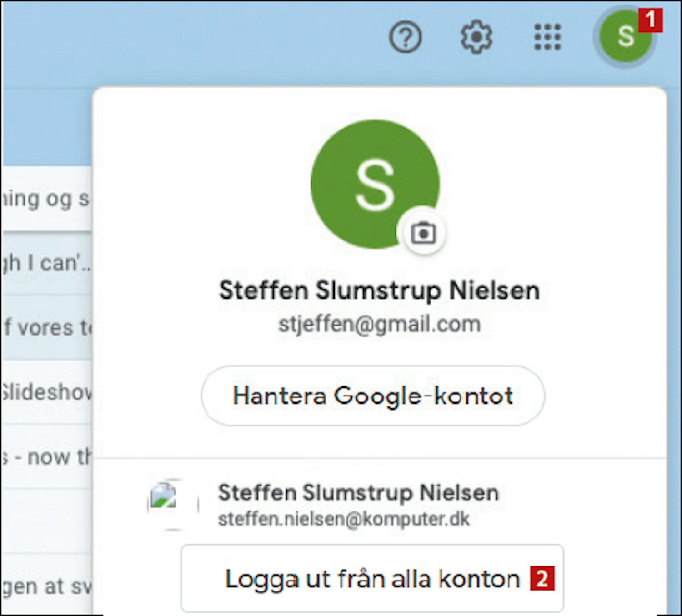Image resolution: width=682 pixels, height=616 pixels.
Task: Select the steffen.nielsen@komputer.dk email address
Action: (x=344, y=520)
